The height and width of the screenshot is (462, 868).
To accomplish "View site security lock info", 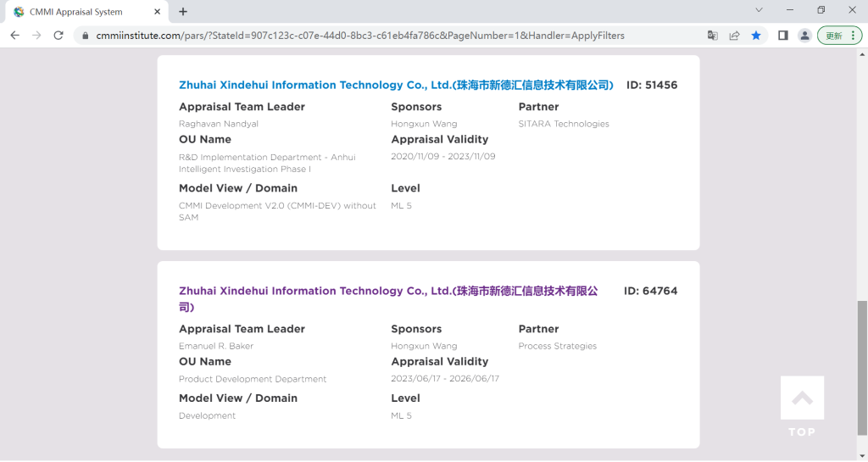I will [x=85, y=36].
